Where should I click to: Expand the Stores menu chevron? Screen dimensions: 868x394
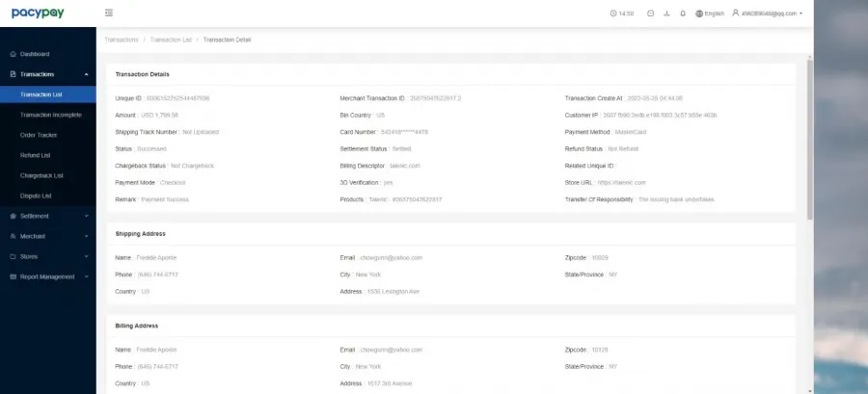[x=87, y=256]
